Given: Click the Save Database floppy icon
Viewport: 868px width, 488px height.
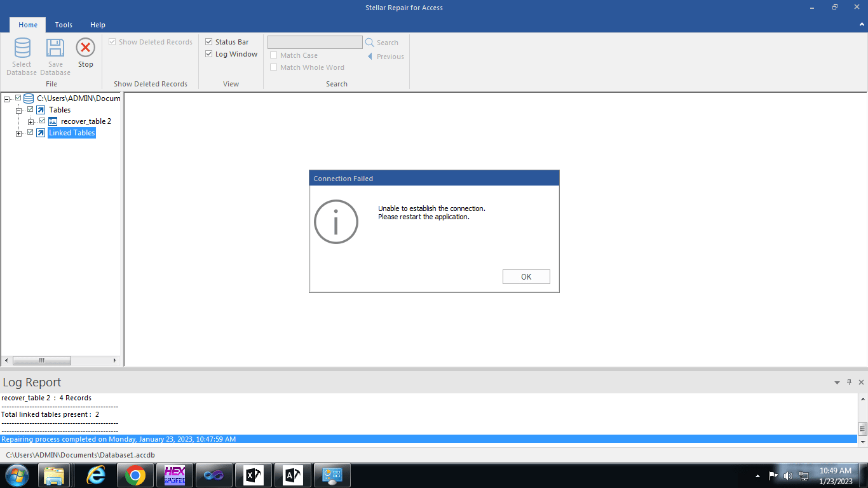Looking at the screenshot, I should [55, 48].
